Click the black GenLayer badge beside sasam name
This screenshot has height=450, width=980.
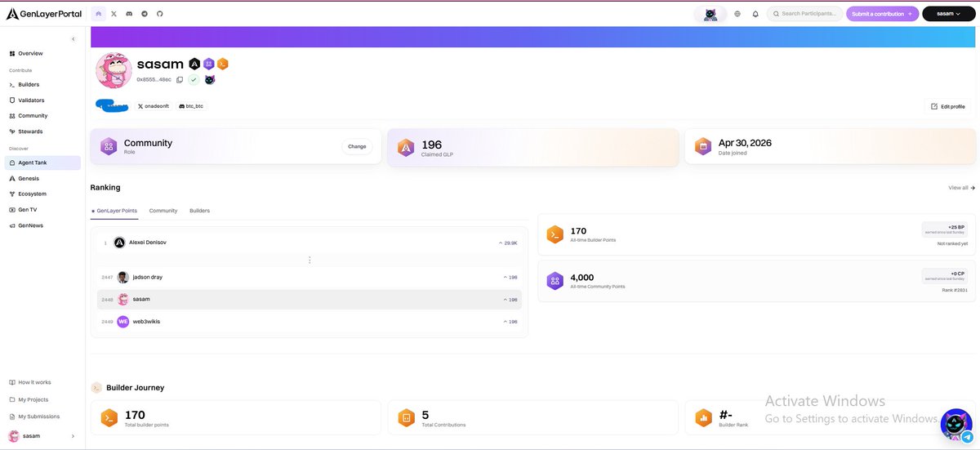[x=195, y=64]
